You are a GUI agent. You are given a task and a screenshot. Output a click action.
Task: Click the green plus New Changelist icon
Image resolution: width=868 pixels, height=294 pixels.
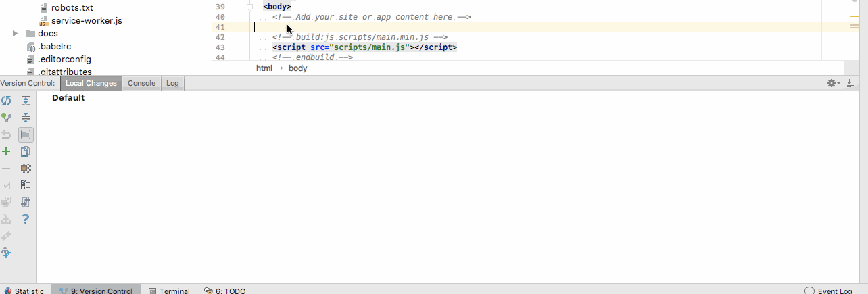pos(6,151)
